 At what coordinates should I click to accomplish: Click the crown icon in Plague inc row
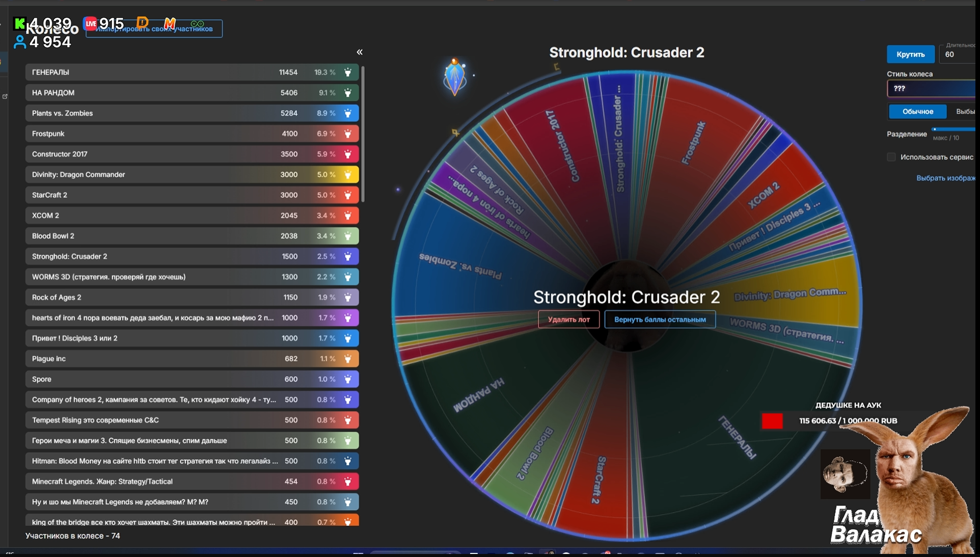(x=348, y=359)
